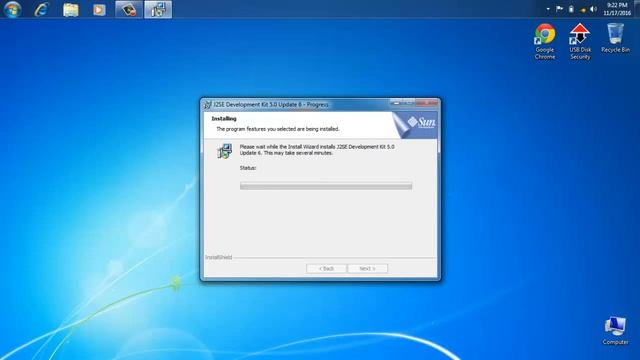Click the 'Installing' heading text
Image resolution: width=640 pixels, height=360 pixels.
[224, 119]
